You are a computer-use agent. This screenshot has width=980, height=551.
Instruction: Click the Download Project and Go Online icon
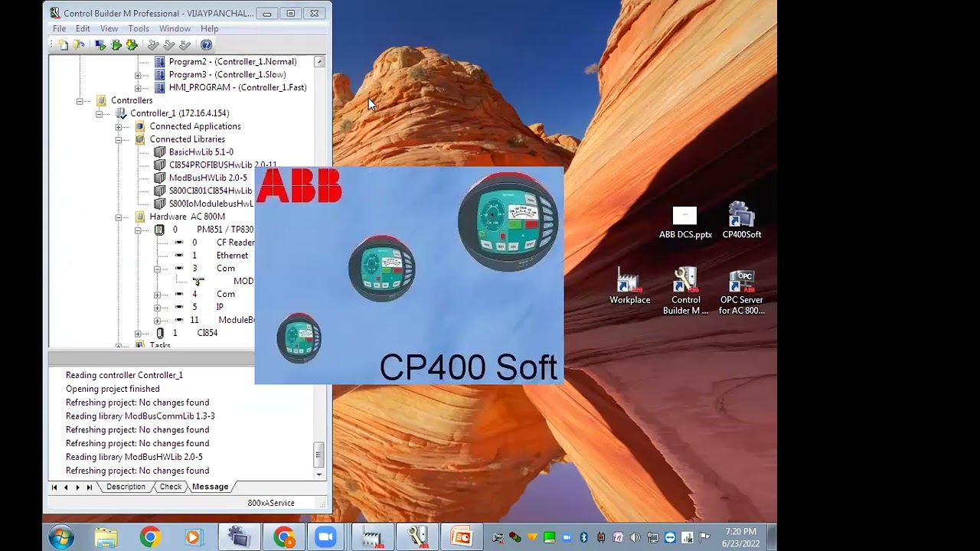click(x=100, y=45)
